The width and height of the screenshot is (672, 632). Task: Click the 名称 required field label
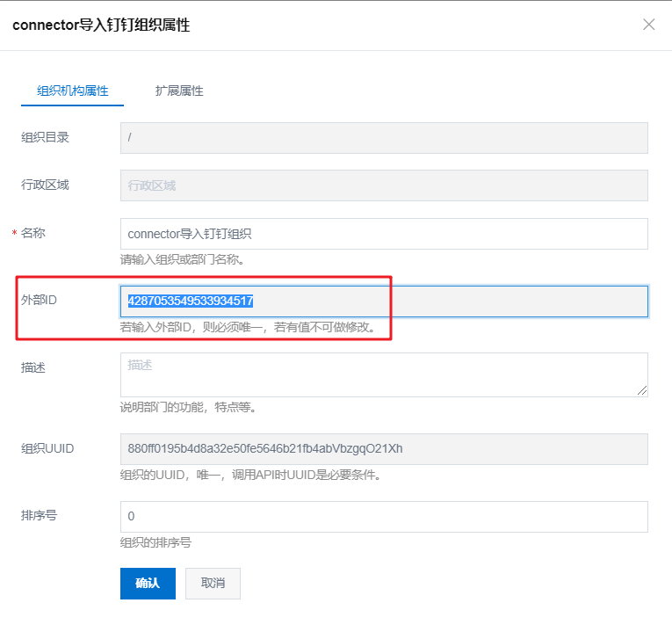click(33, 233)
